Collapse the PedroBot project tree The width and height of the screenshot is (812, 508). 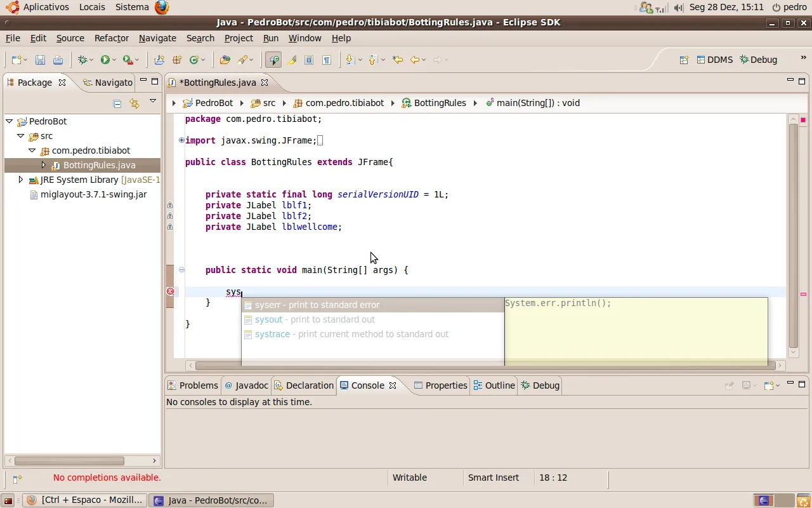[x=10, y=121]
